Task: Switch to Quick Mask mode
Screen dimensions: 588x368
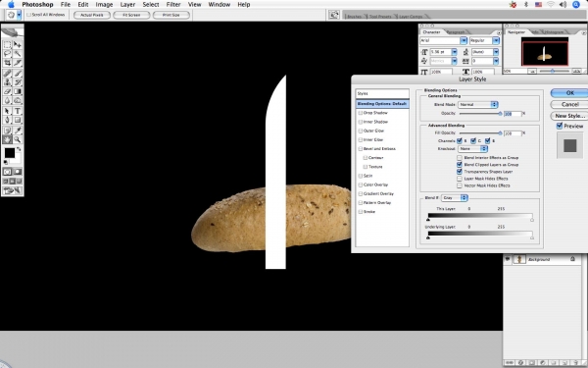Action: [18, 172]
